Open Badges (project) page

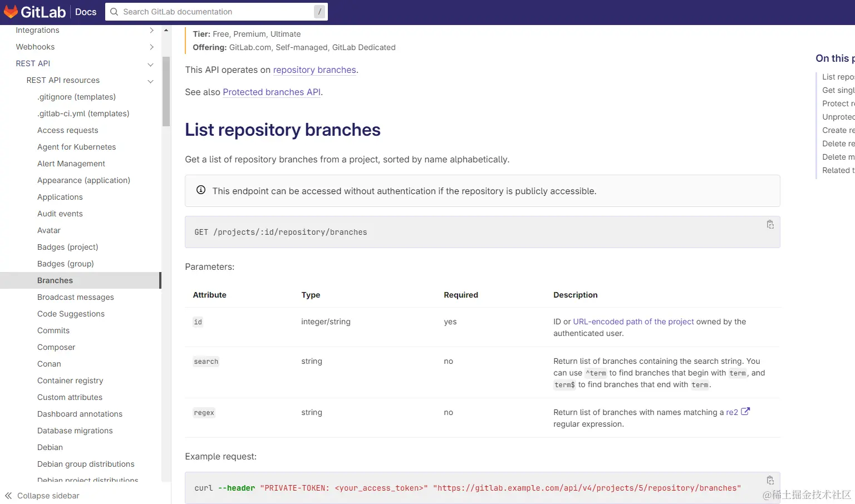(x=67, y=247)
